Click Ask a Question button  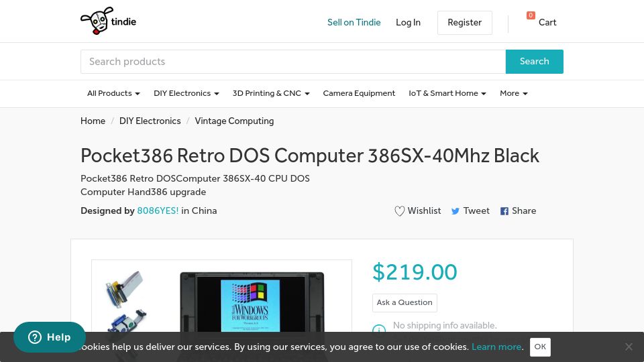coord(405,303)
